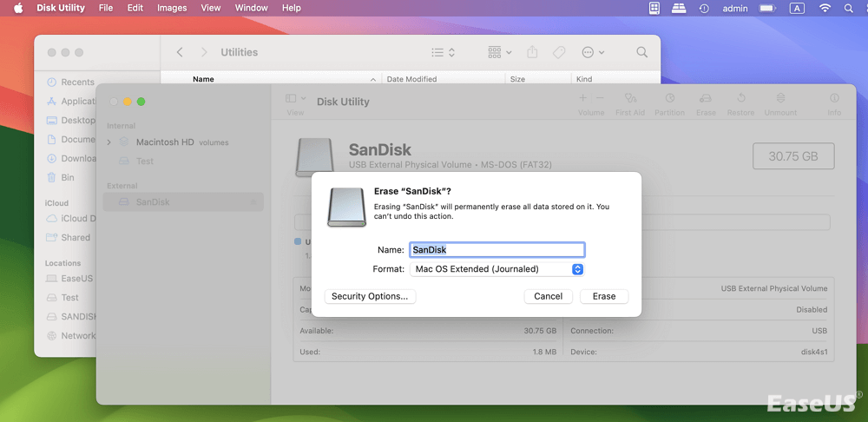Open the Help menu

pos(291,8)
